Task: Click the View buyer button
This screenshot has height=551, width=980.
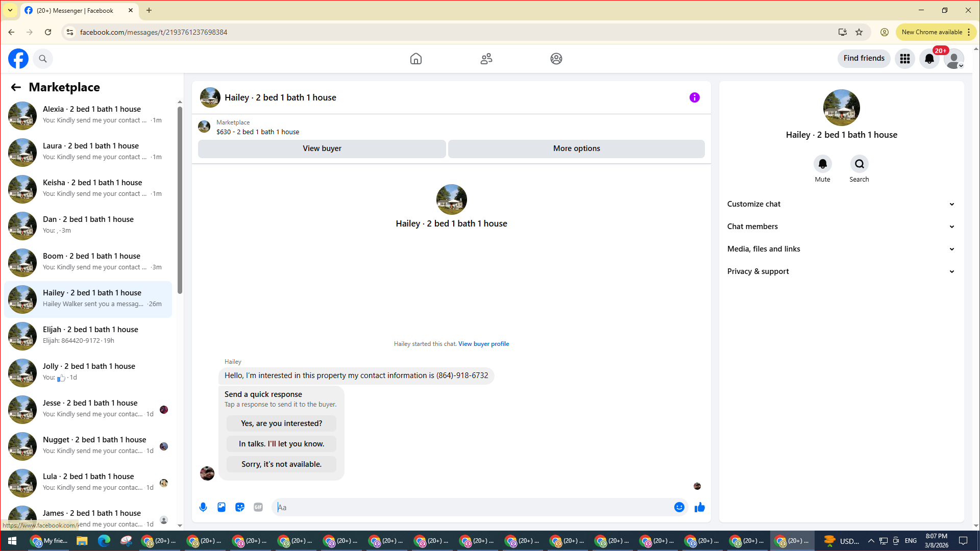Action: click(322, 148)
